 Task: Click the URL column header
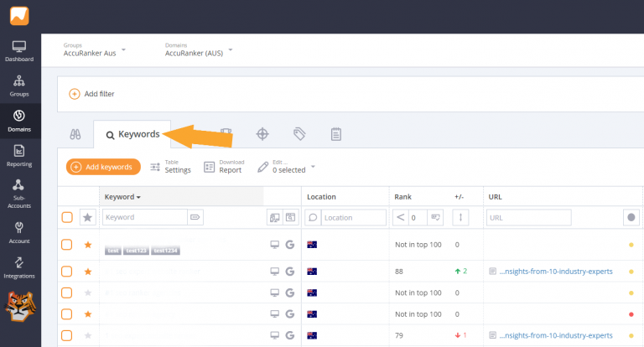pyautogui.click(x=496, y=197)
